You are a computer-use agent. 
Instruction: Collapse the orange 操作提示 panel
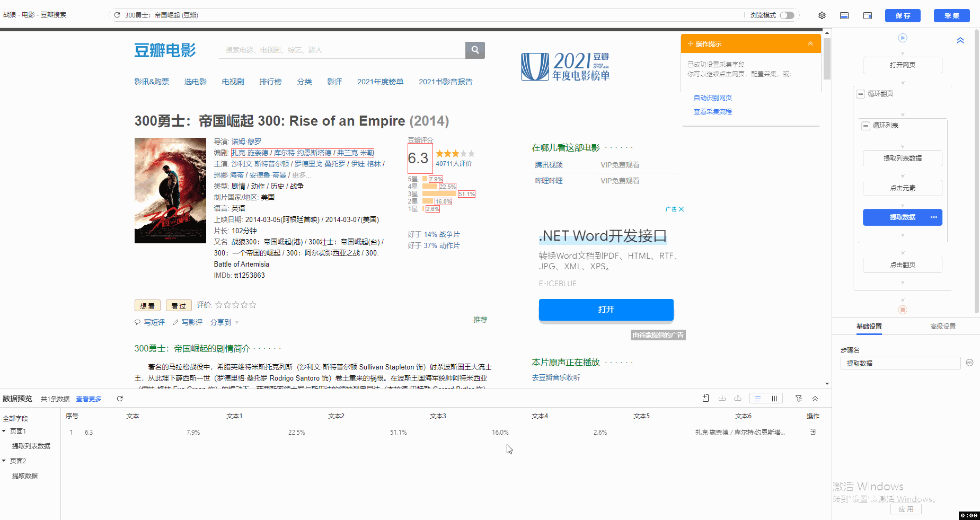pyautogui.click(x=810, y=43)
